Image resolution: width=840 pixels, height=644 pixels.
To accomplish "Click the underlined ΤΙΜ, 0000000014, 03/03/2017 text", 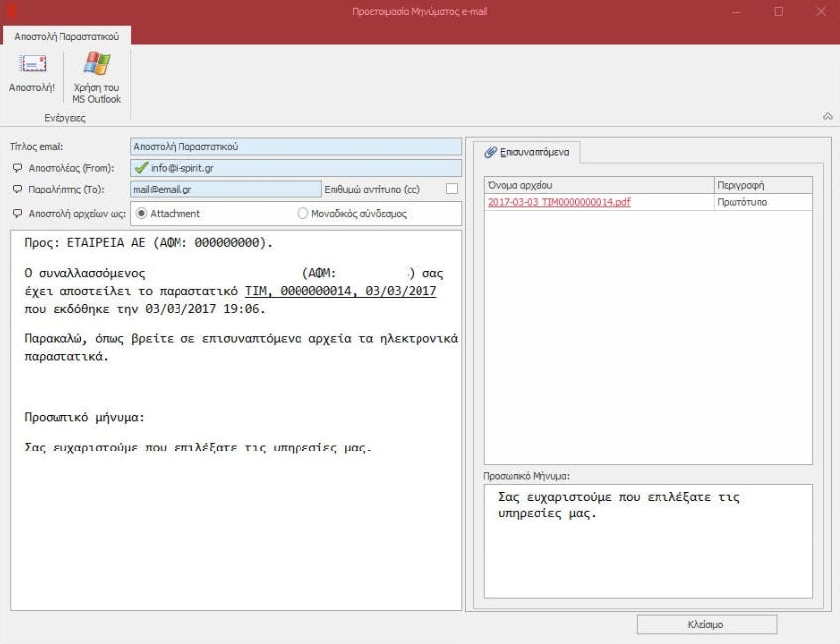I will (341, 291).
